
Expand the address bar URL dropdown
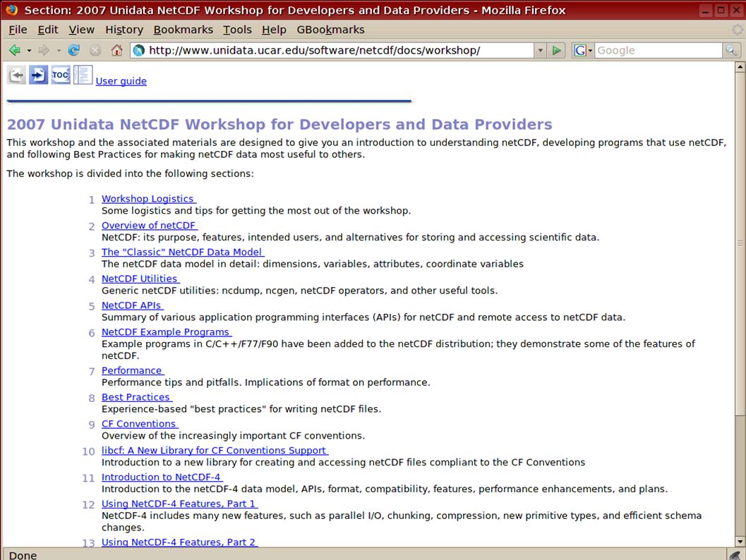coord(540,50)
